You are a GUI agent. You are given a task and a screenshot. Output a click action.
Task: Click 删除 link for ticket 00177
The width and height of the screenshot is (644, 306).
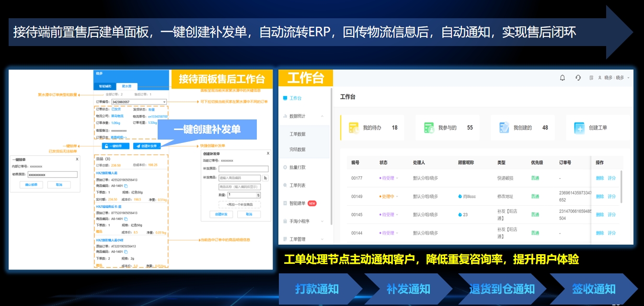599,178
